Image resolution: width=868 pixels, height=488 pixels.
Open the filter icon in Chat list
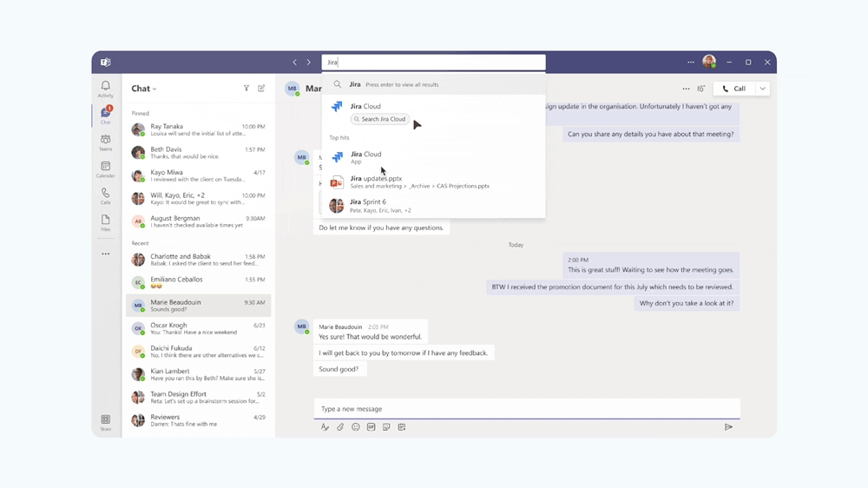click(247, 88)
